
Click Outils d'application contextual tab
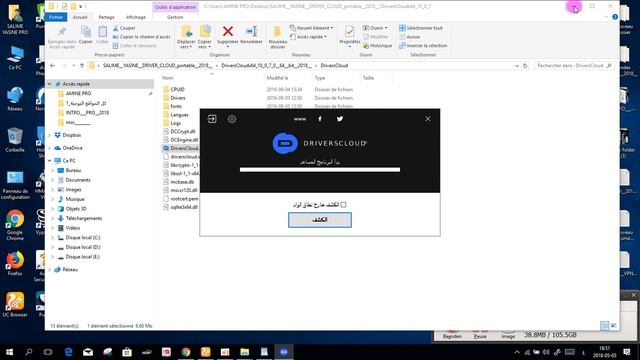176,7
